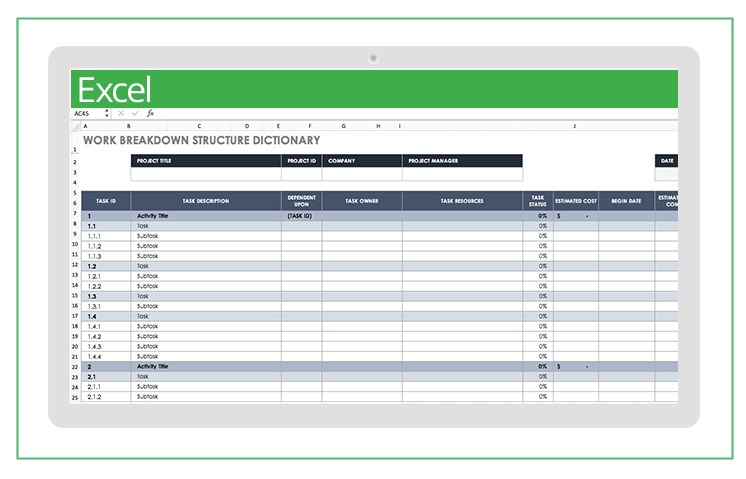Click the Name Box showing AC45
The height and width of the screenshot is (479, 746).
pos(86,114)
